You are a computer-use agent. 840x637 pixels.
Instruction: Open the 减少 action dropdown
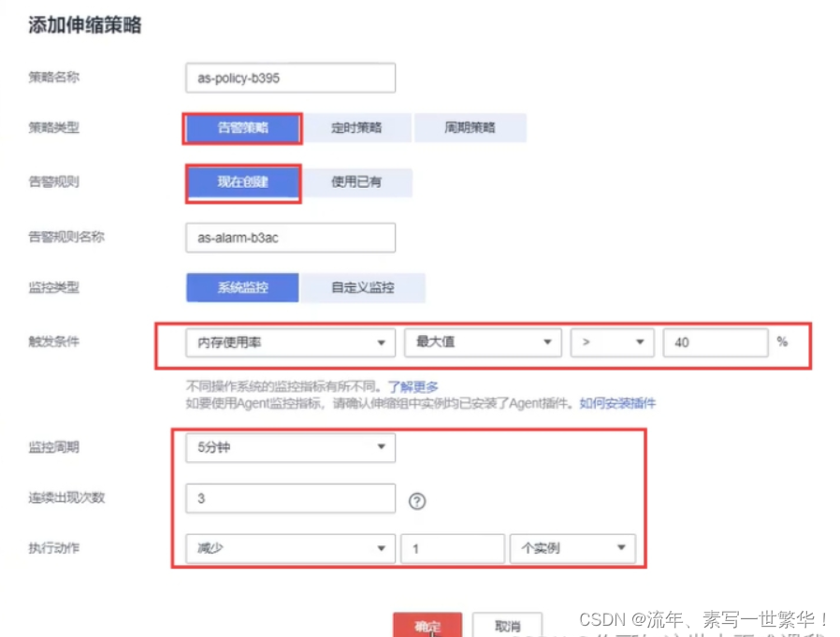[x=290, y=548]
